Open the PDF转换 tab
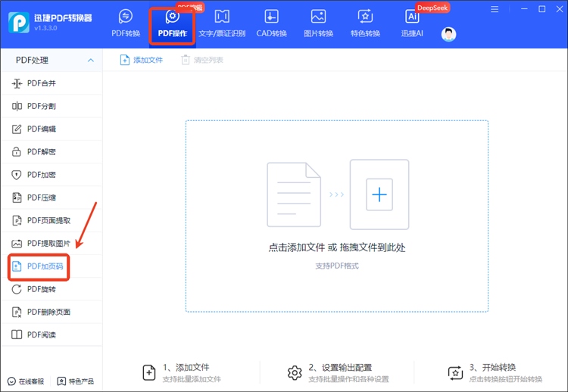The height and width of the screenshot is (392, 568). click(x=126, y=24)
